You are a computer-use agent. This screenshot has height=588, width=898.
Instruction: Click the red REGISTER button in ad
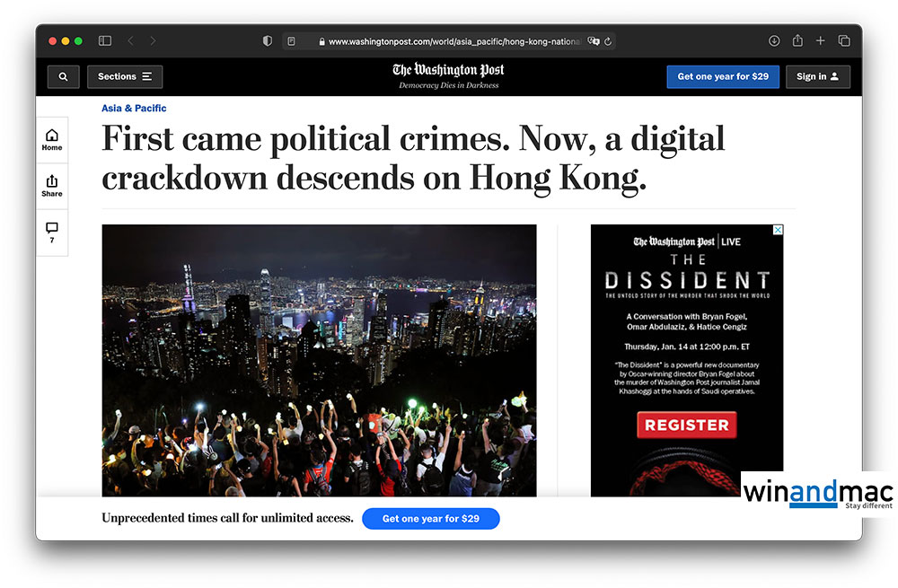[x=687, y=425]
